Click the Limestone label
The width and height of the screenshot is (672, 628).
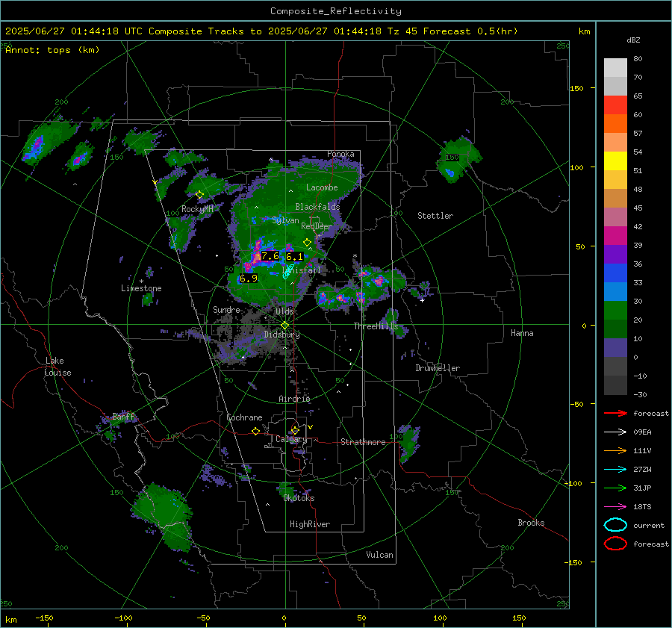tap(141, 288)
